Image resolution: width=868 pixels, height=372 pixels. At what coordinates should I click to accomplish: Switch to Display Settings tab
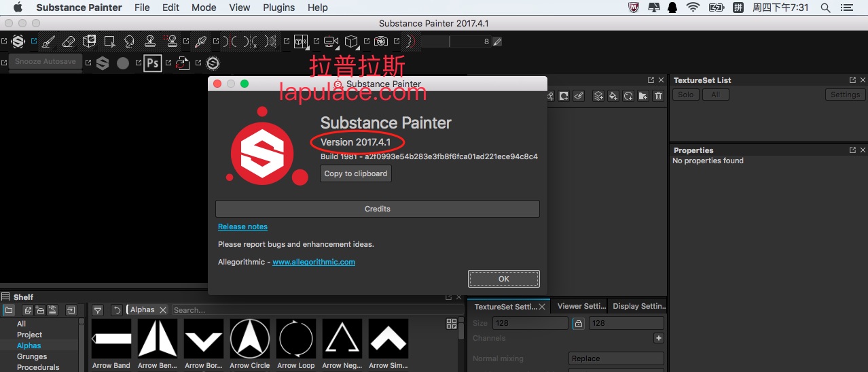tap(638, 306)
